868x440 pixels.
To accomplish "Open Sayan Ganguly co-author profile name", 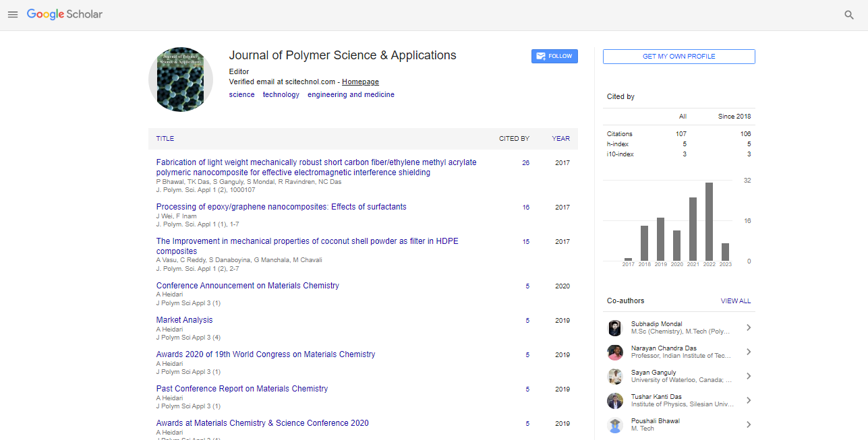I will pyautogui.click(x=654, y=373).
